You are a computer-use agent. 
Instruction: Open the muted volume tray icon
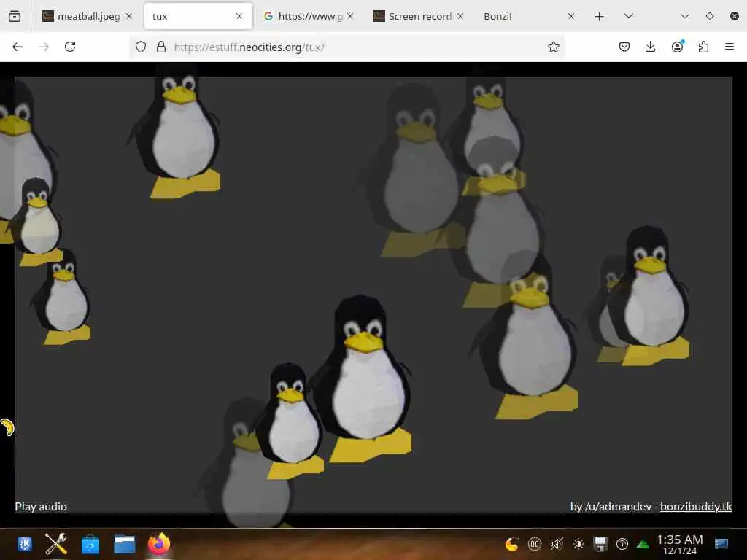coord(557,544)
